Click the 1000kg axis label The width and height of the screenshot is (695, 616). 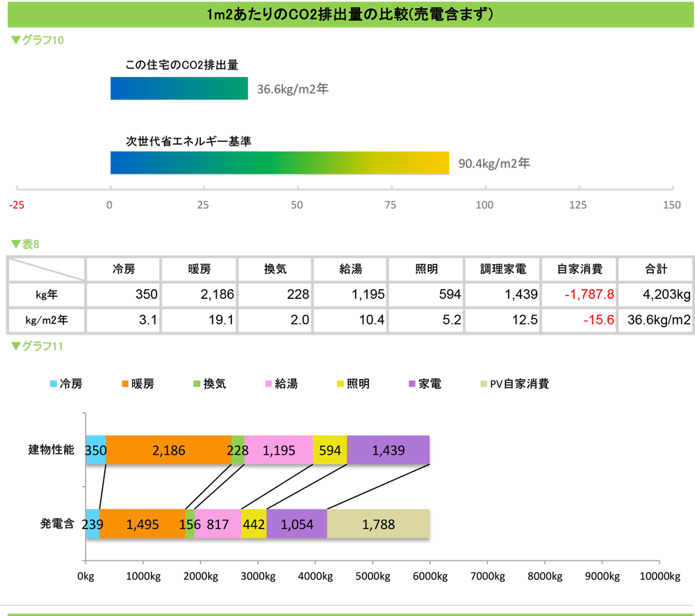pos(143,576)
